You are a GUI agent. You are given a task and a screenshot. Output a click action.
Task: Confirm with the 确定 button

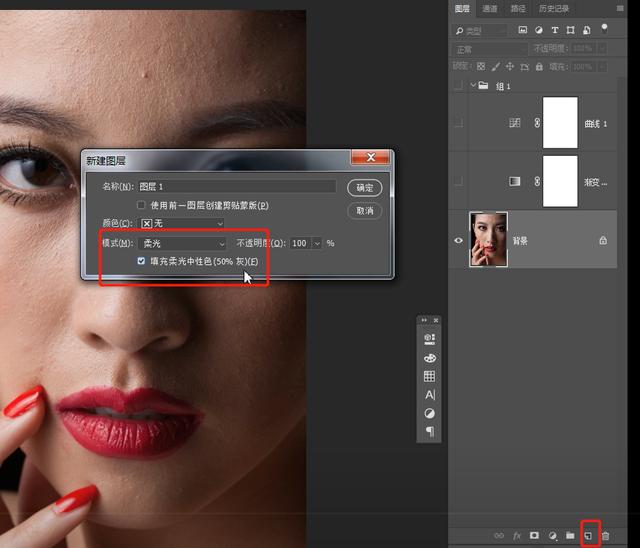pos(364,188)
